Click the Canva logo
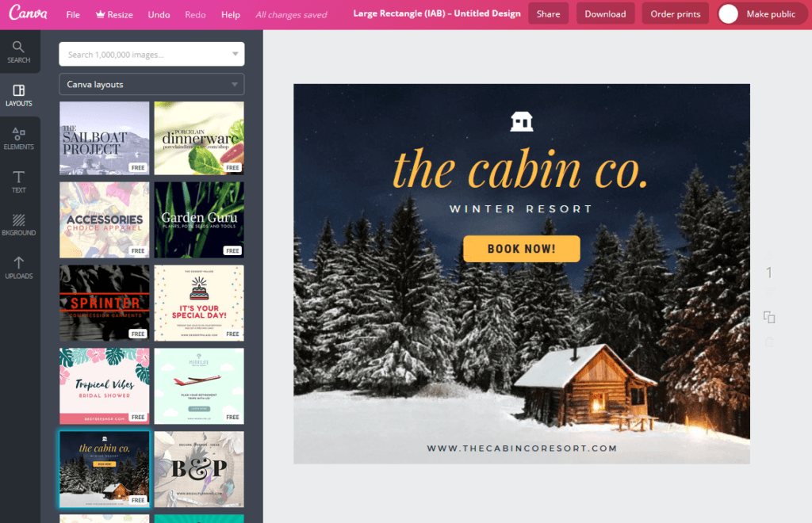The image size is (812, 523). click(x=28, y=13)
